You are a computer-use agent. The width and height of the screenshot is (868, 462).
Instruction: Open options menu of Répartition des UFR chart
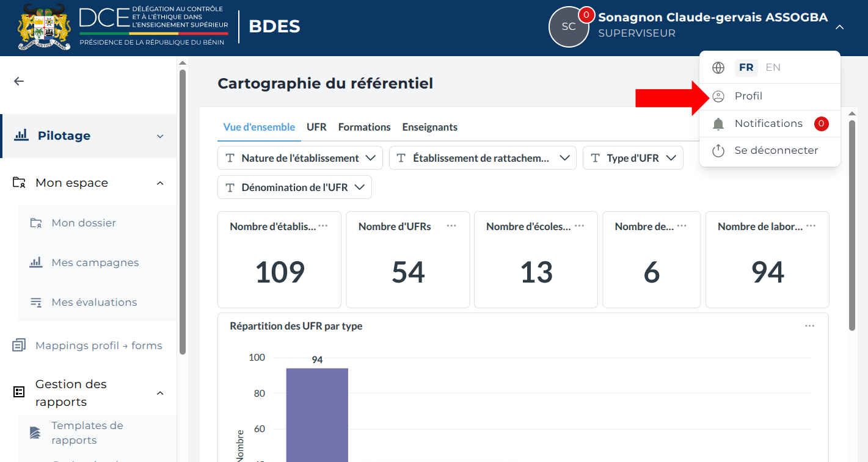pos(810,326)
